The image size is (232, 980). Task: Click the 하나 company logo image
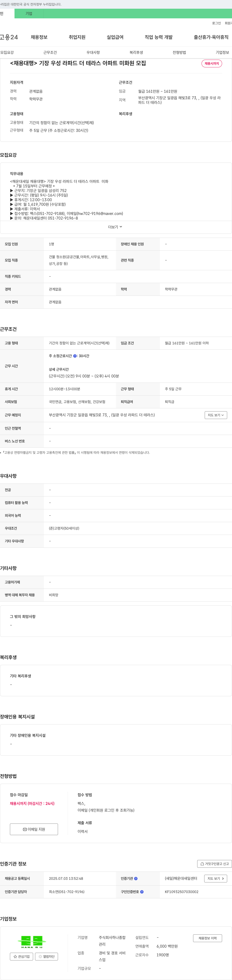pos(32,942)
